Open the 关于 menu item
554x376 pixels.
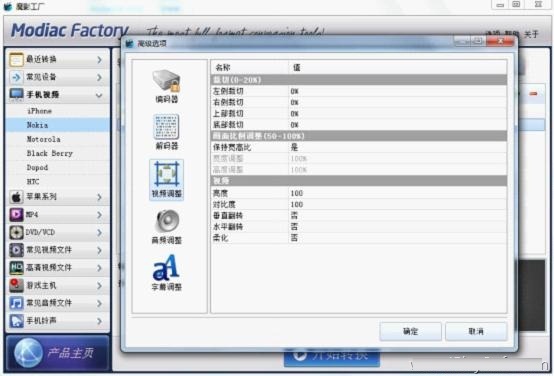[x=531, y=34]
